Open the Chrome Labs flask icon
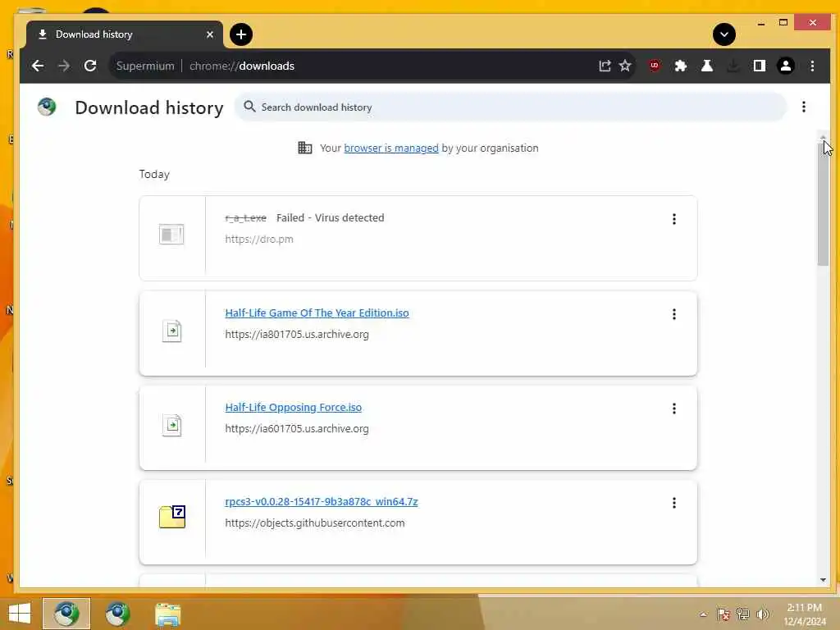 pos(706,66)
